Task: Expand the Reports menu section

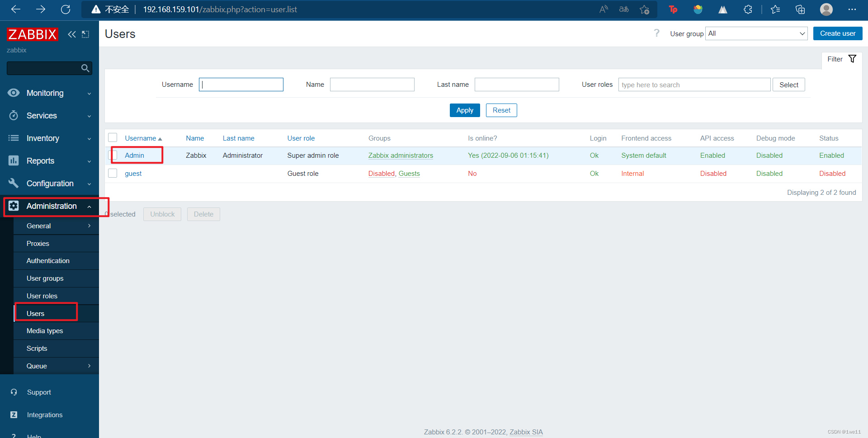Action: 89,161
